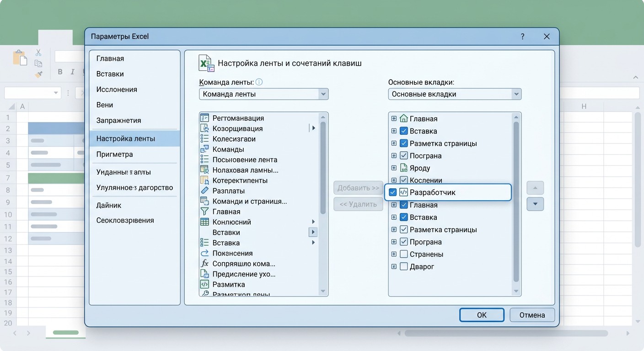Enable the Дварог checkbox
Screen dimensions: 644x351
pyautogui.click(x=403, y=266)
